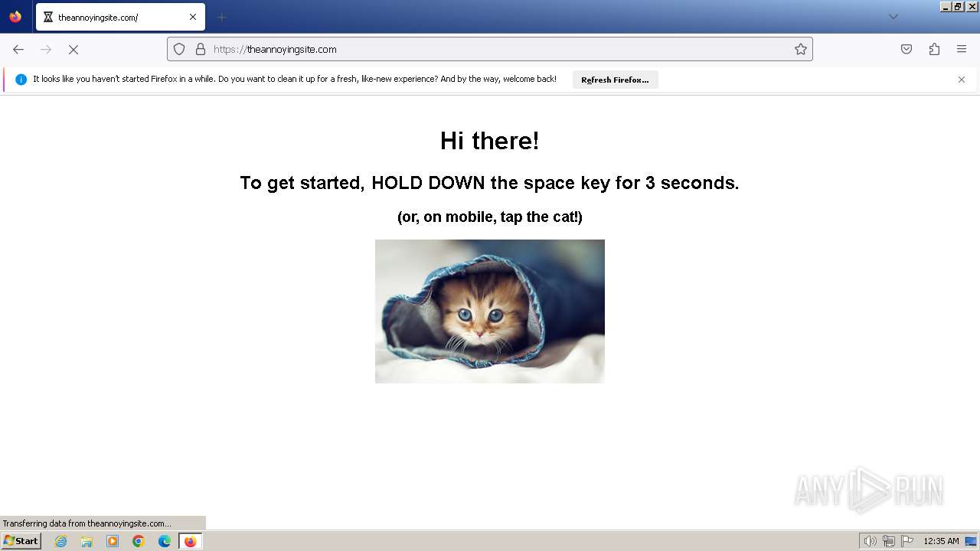Click the Refresh Firefox button

point(615,80)
